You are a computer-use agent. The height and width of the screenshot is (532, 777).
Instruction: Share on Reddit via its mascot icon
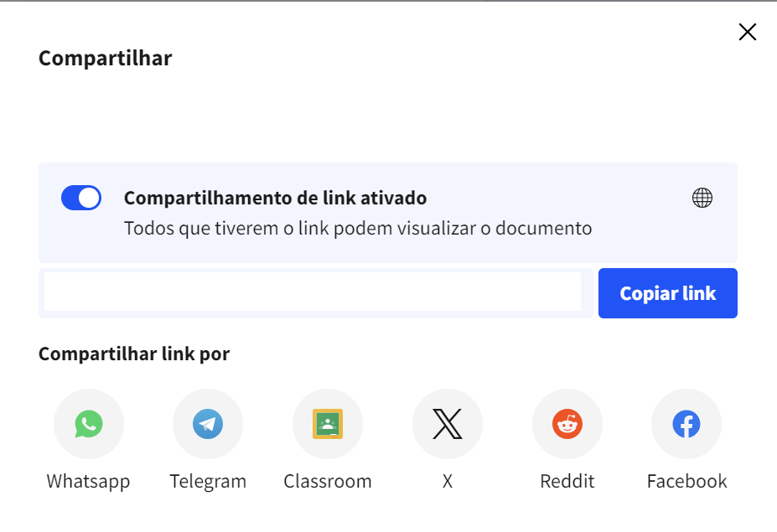[x=567, y=424]
